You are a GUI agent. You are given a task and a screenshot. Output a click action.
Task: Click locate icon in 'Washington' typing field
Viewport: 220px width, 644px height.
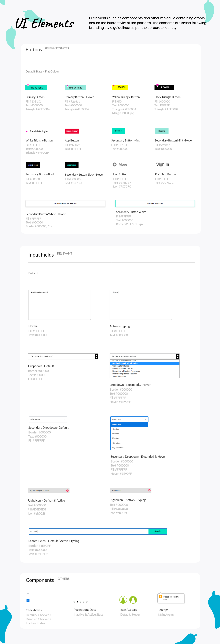point(149,490)
